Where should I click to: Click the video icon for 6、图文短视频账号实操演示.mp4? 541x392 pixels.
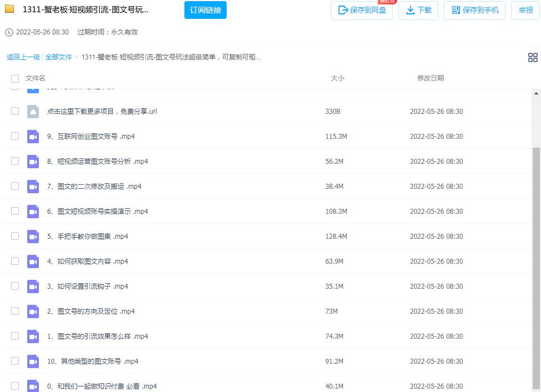coord(33,212)
